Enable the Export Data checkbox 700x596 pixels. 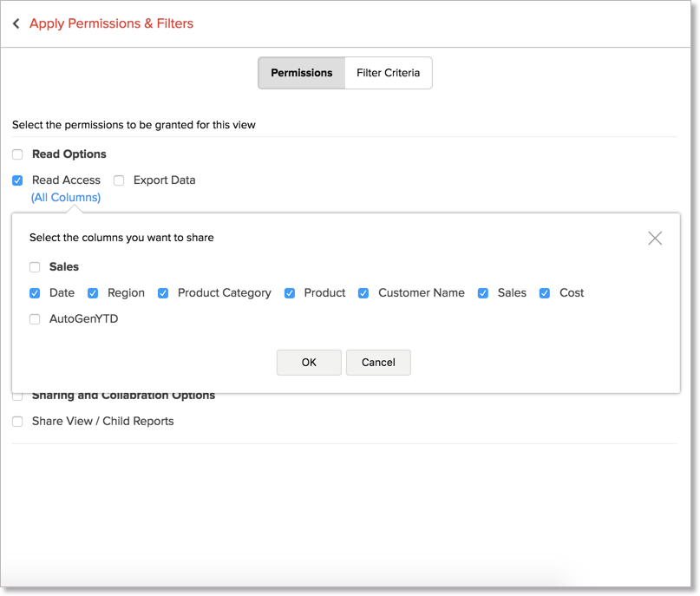pos(119,180)
